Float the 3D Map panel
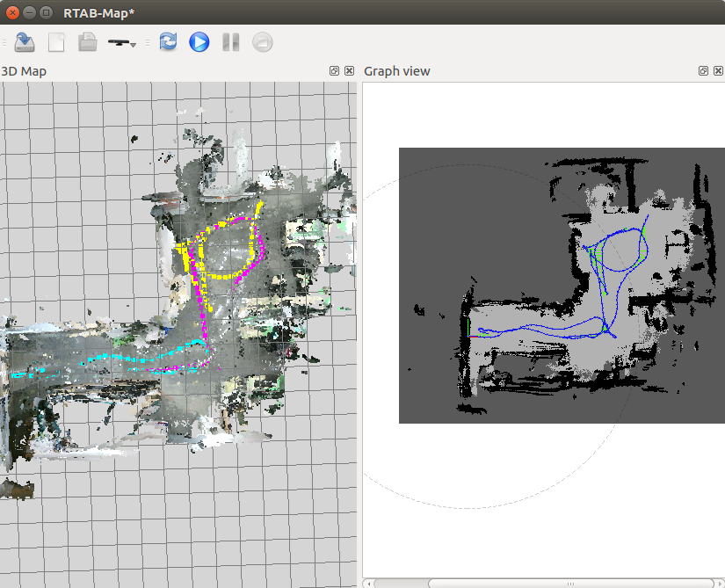This screenshot has width=725, height=588. coord(335,70)
